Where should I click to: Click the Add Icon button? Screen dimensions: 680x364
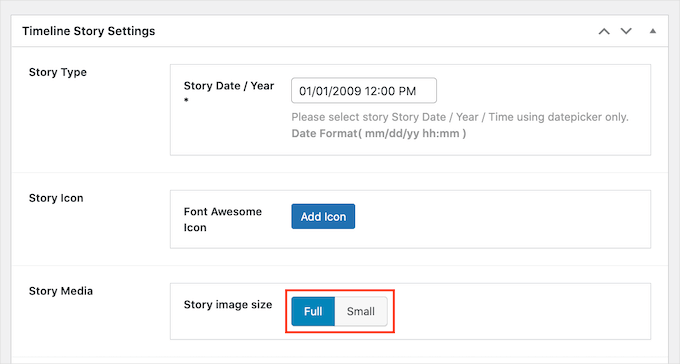pos(323,216)
